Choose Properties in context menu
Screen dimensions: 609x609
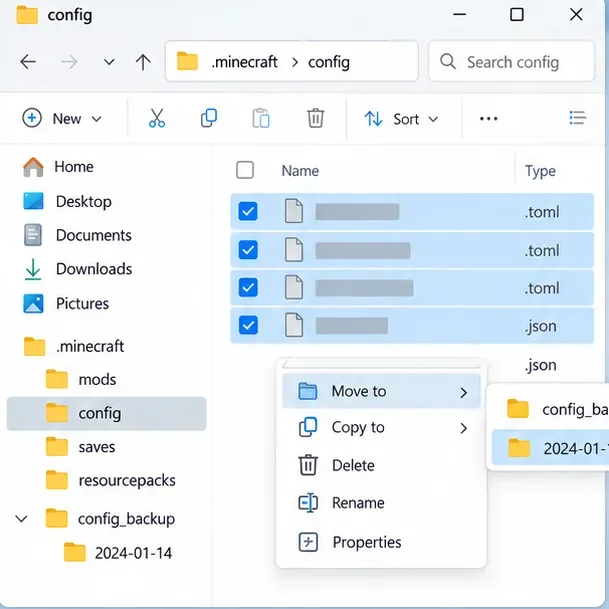coord(381,542)
